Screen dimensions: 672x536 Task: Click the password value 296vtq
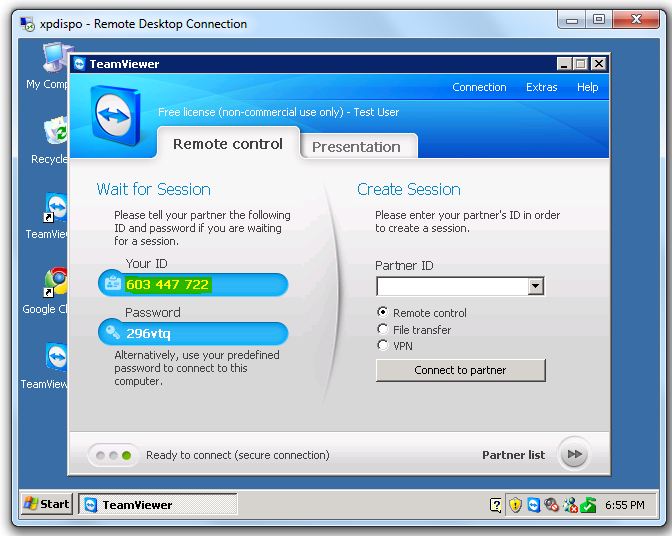[x=148, y=333]
